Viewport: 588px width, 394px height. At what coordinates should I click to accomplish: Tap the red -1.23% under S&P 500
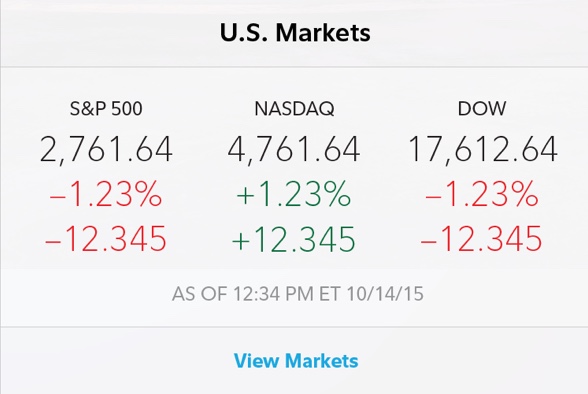tap(106, 194)
